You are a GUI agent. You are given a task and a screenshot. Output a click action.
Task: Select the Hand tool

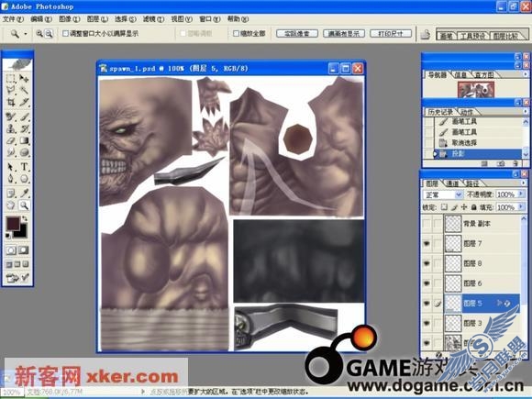tap(11, 205)
